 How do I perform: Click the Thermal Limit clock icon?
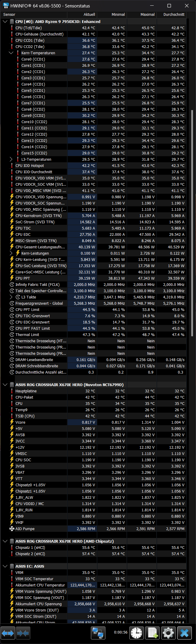12,335
